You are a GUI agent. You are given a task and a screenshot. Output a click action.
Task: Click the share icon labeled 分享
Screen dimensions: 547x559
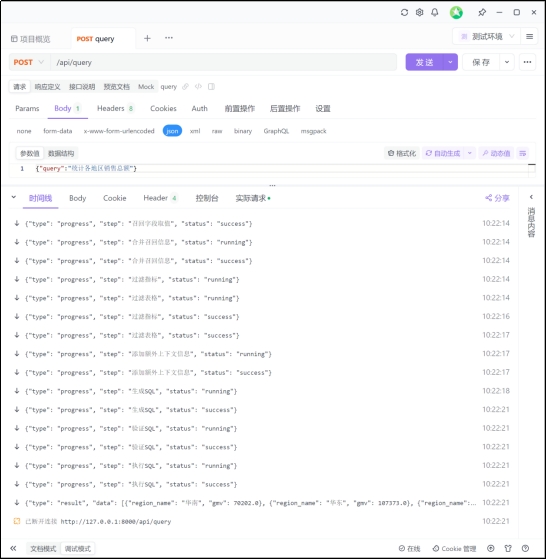point(497,198)
